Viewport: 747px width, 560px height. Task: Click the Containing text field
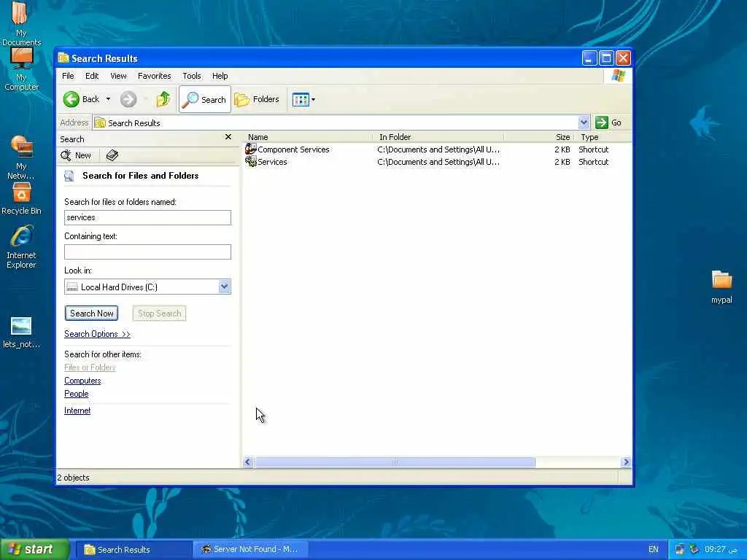147,252
